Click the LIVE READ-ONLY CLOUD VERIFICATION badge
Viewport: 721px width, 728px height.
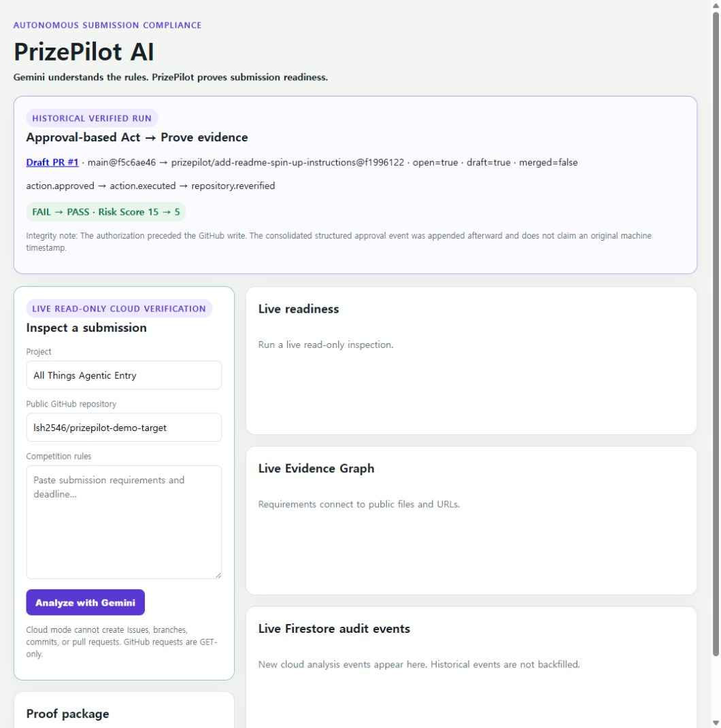click(119, 309)
